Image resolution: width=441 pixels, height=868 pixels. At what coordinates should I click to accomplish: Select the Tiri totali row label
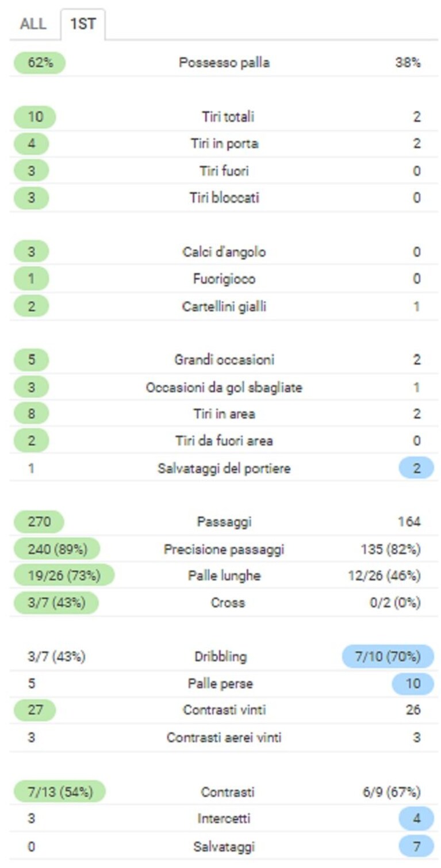pos(228,117)
